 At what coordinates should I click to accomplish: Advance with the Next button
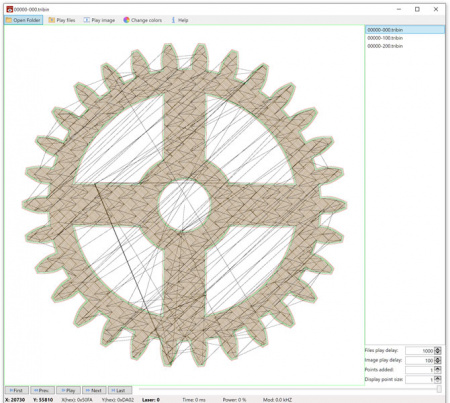pyautogui.click(x=94, y=390)
